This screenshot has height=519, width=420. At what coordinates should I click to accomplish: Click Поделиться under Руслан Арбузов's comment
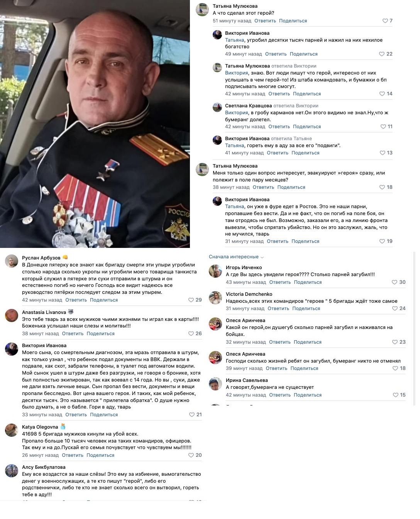pos(104,300)
